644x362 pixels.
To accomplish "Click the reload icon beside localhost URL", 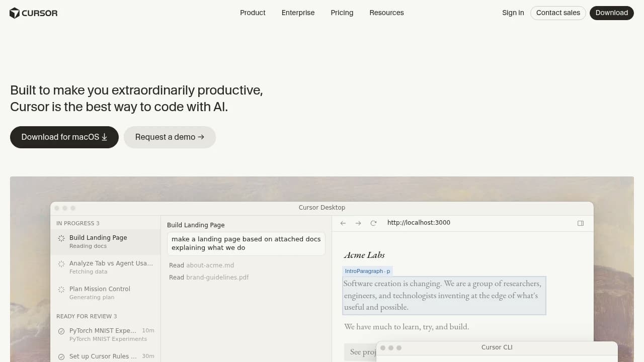I will (373, 223).
